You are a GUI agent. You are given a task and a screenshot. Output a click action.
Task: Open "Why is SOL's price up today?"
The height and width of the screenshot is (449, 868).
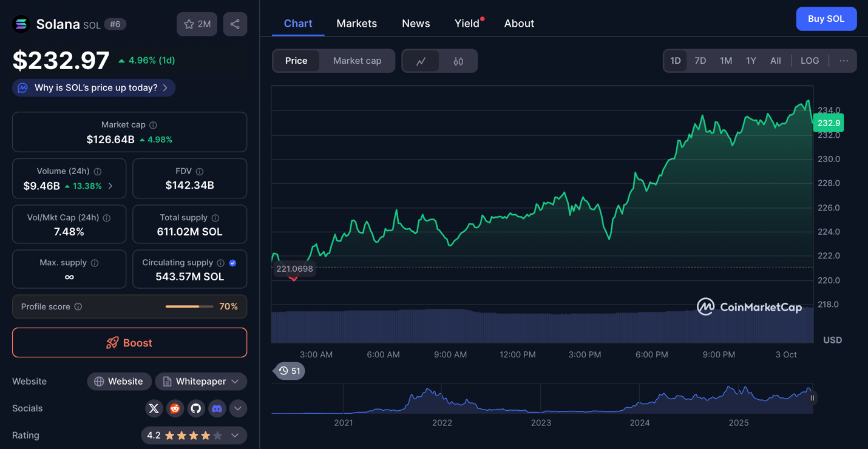94,88
